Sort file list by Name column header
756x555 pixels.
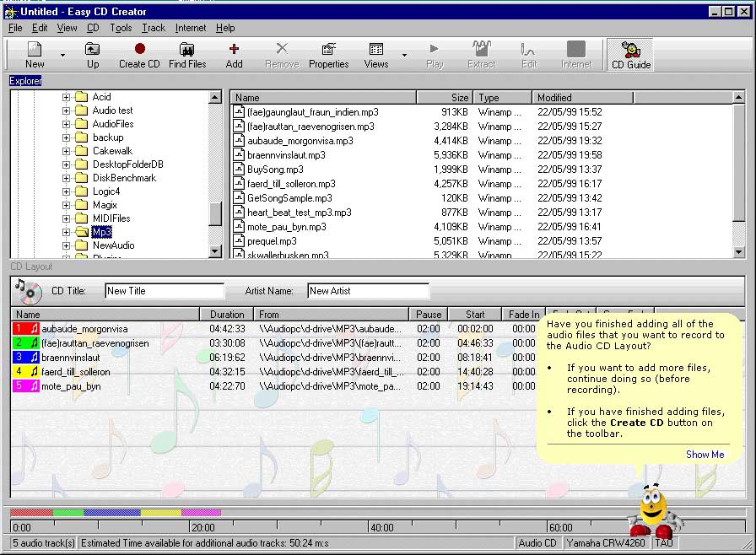tap(323, 97)
